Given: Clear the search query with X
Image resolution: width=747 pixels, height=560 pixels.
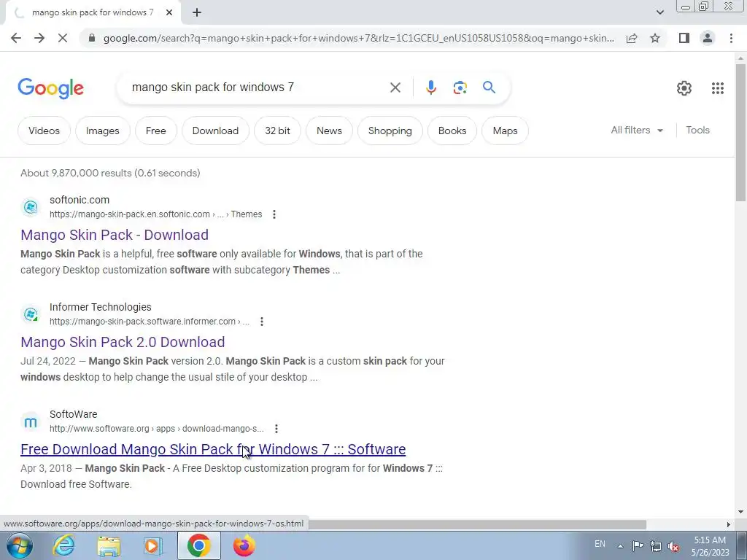Looking at the screenshot, I should click(395, 87).
